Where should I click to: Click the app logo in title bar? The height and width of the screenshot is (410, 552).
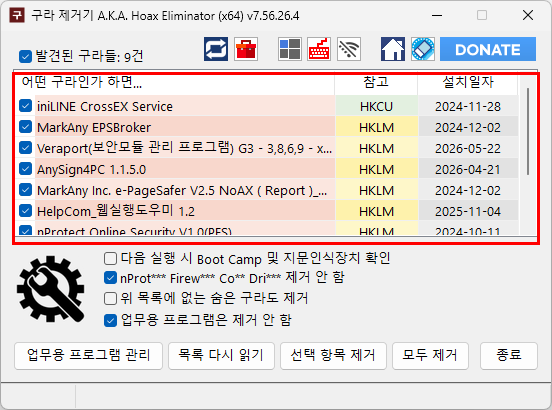tap(17, 15)
